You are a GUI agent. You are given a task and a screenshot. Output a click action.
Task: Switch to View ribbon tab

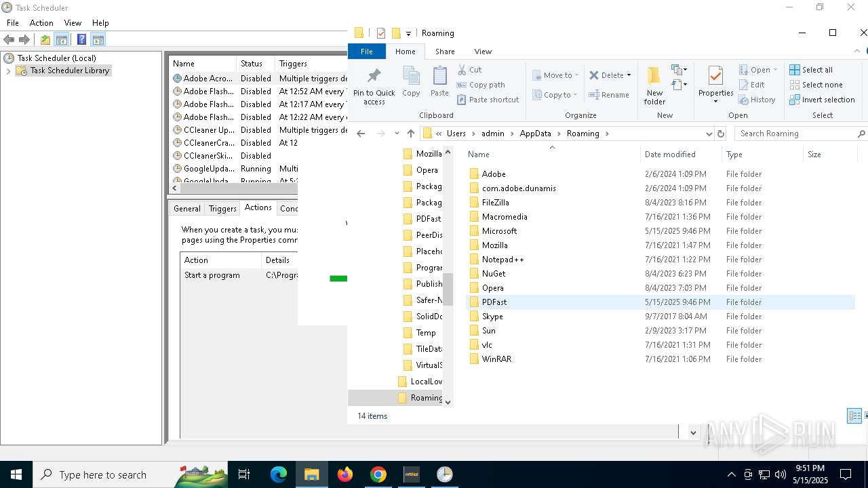pyautogui.click(x=483, y=52)
